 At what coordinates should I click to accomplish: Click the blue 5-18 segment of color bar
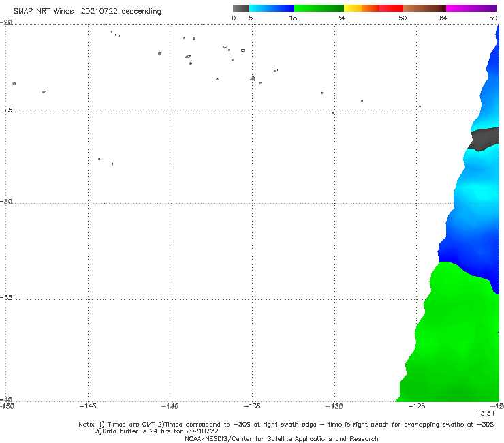click(x=272, y=8)
